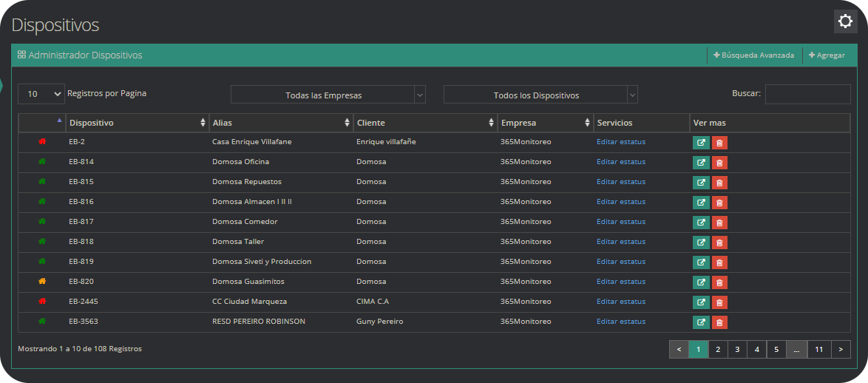
Task: Go to page 3
Action: 737,349
